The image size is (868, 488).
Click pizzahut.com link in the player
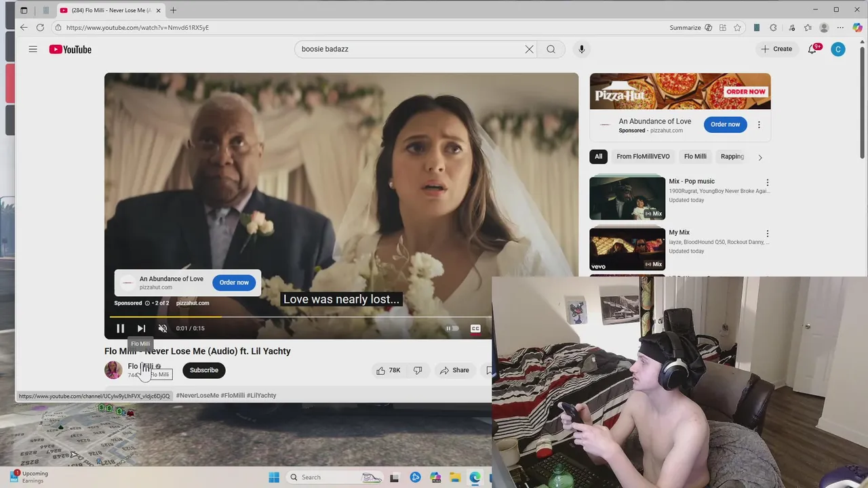click(193, 303)
